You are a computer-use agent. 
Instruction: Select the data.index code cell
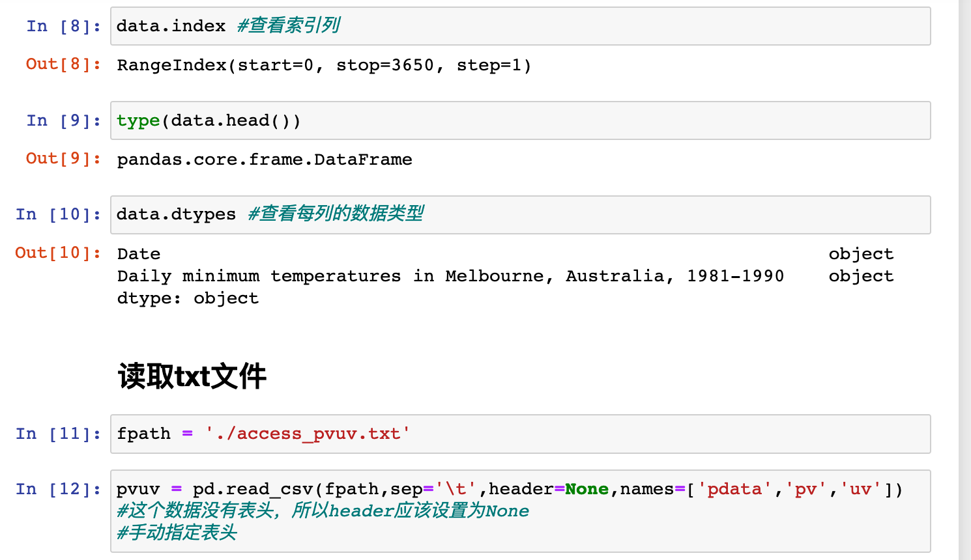point(169,25)
